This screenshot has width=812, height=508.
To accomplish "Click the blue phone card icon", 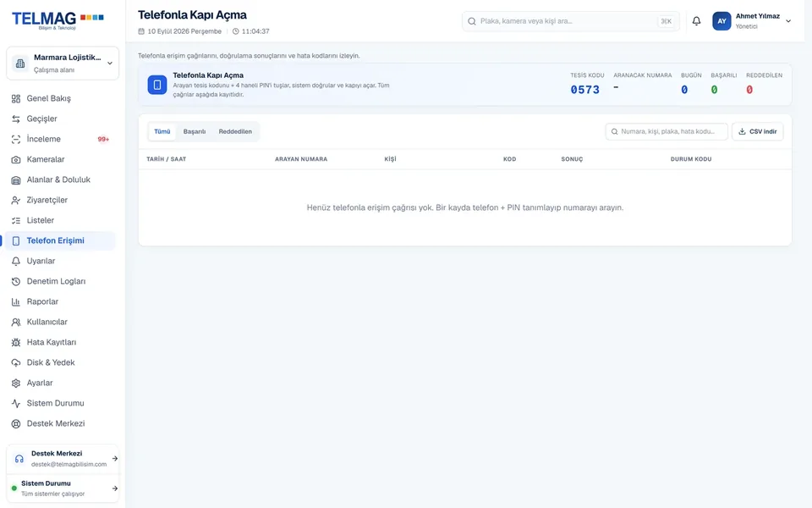I will click(157, 85).
